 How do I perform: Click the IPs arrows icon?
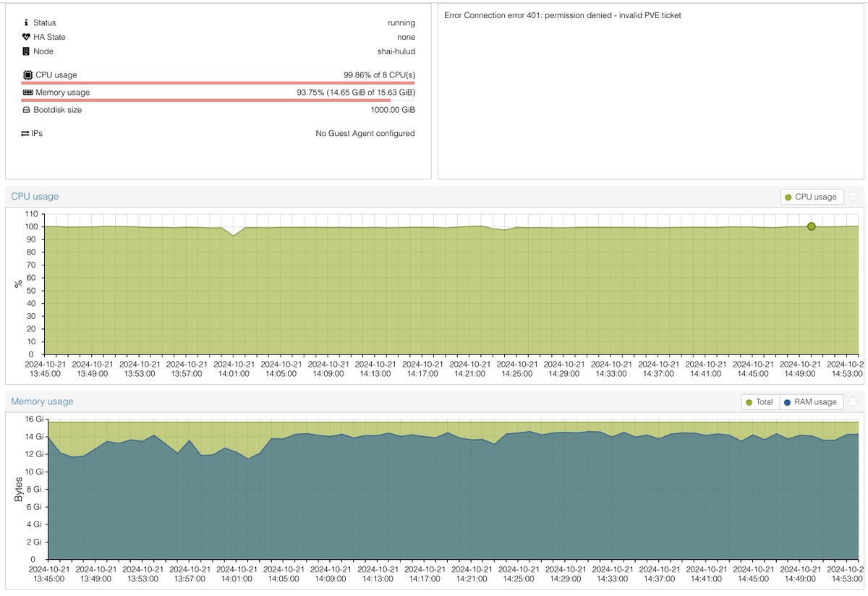(x=26, y=133)
